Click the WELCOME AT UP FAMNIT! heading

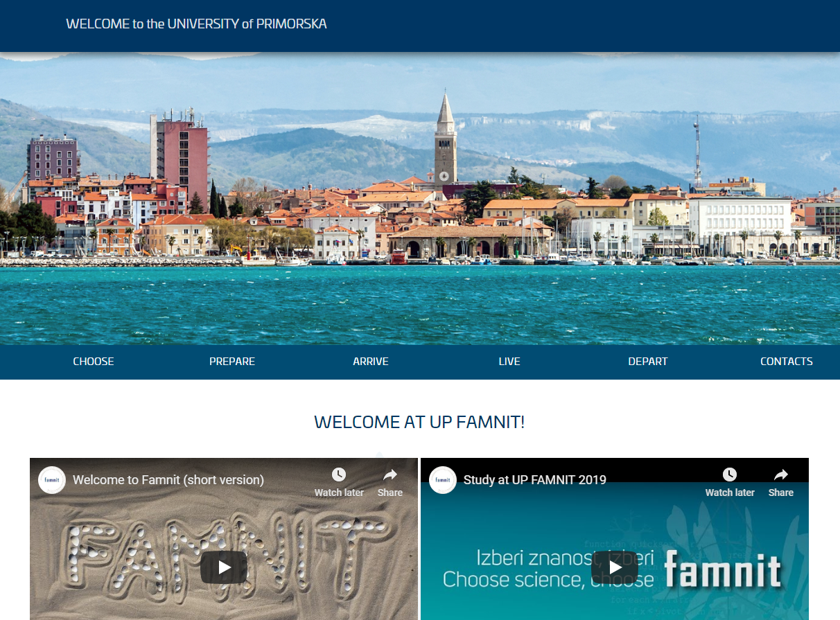pos(419,422)
